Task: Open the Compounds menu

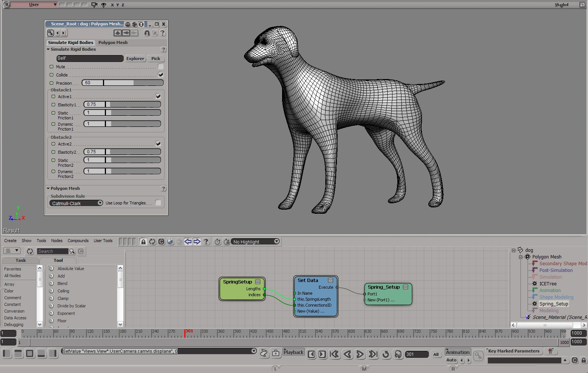Action: click(78, 241)
